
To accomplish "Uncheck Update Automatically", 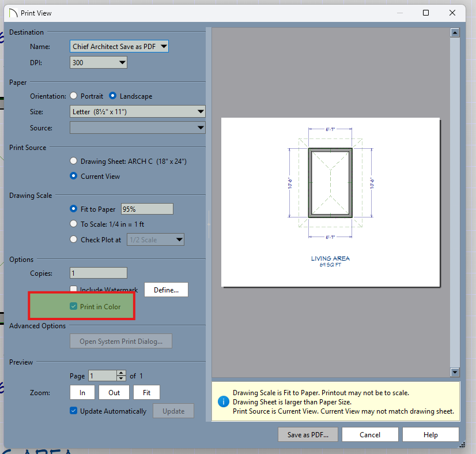I will click(x=74, y=411).
